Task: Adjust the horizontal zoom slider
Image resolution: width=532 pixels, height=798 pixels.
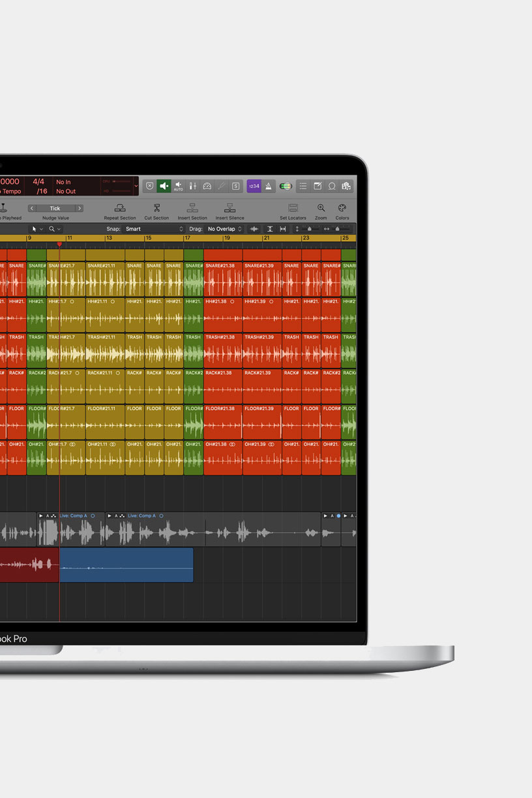Action: (x=338, y=229)
